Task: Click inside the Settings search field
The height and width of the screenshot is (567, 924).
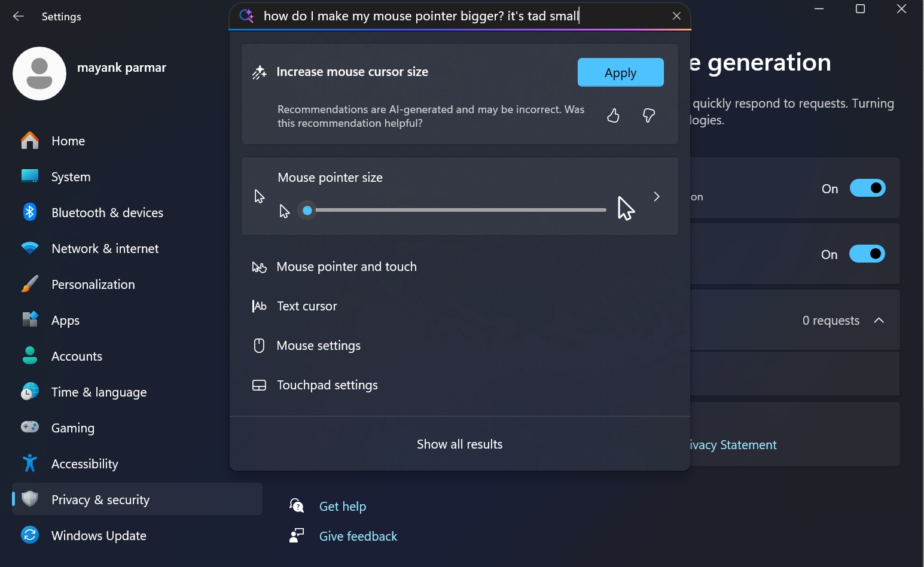Action: point(459,16)
